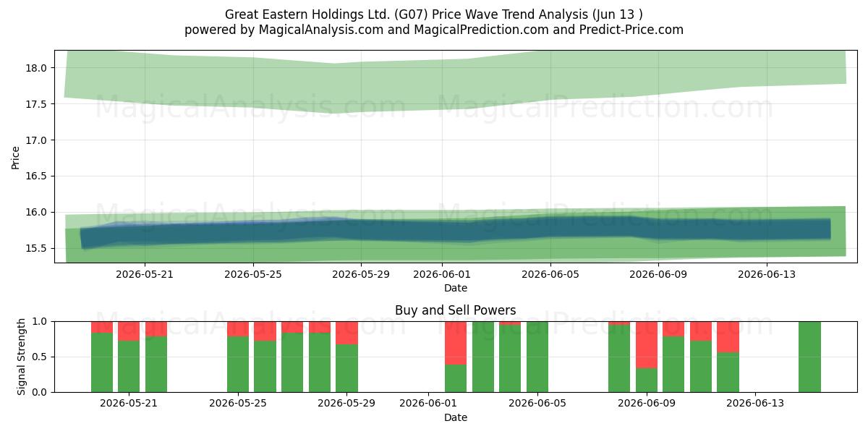
Task: Click the 2026-06-09 date on the price chart axis
Action: point(658,274)
